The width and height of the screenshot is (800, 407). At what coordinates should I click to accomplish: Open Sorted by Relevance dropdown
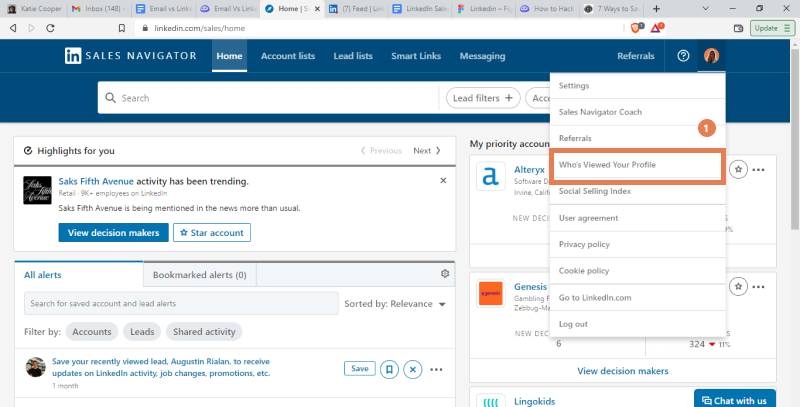[x=395, y=304]
